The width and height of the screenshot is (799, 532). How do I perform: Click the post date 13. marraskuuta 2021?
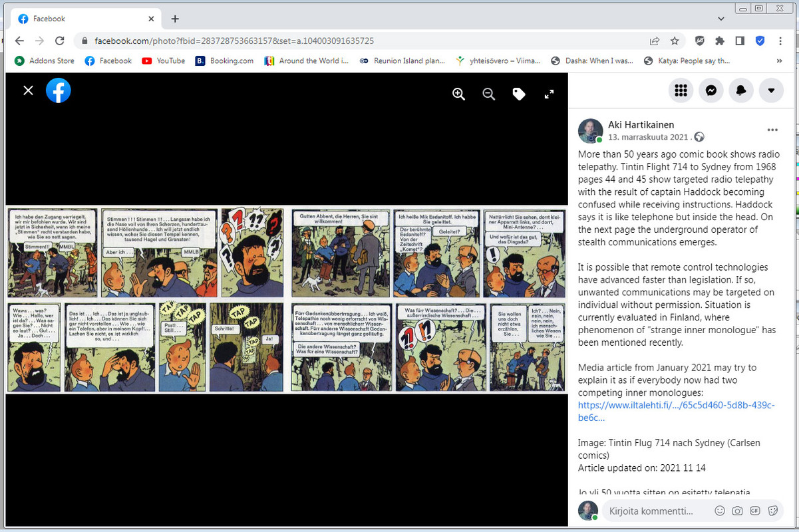[648, 137]
